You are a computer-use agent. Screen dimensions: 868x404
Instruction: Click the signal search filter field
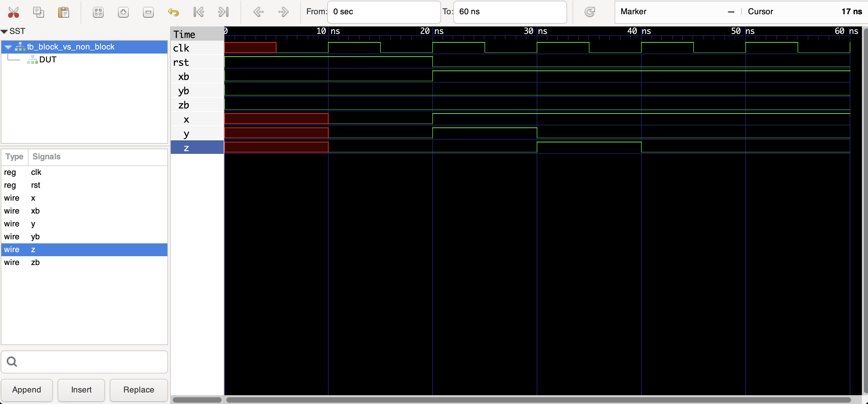pyautogui.click(x=84, y=362)
